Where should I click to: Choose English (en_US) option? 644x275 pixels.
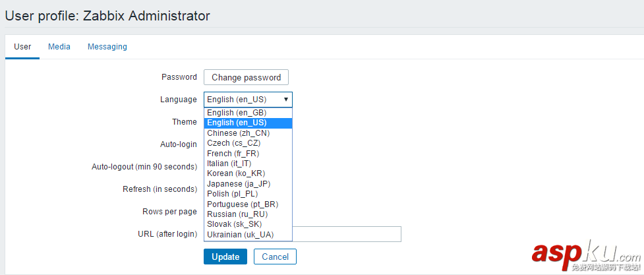tap(237, 123)
